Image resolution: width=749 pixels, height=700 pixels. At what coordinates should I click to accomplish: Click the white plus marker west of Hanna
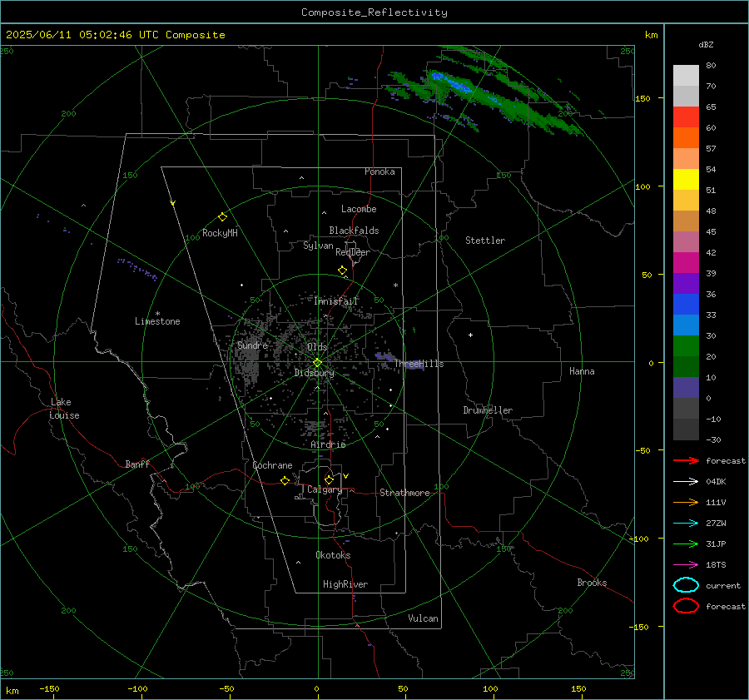pyautogui.click(x=470, y=335)
